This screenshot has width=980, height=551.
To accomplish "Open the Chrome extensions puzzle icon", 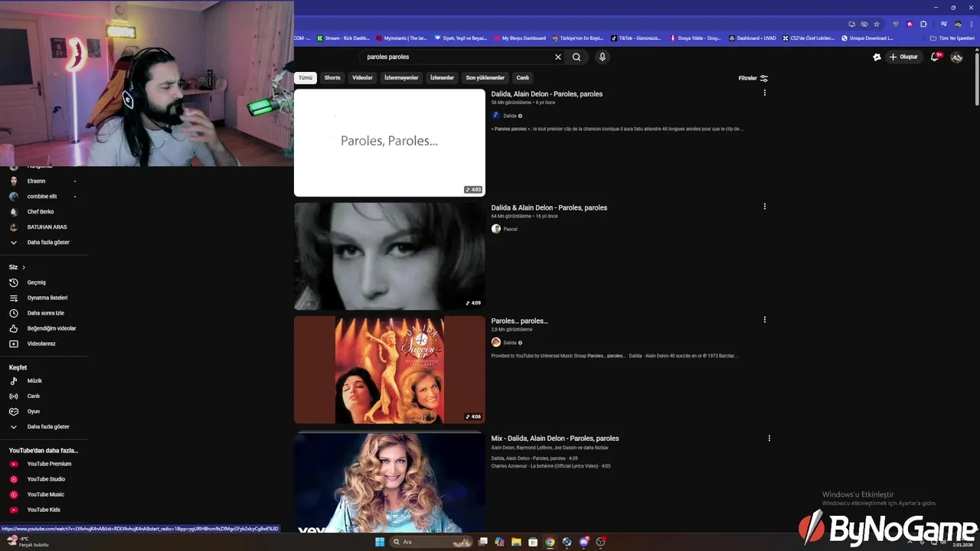I will [x=923, y=24].
